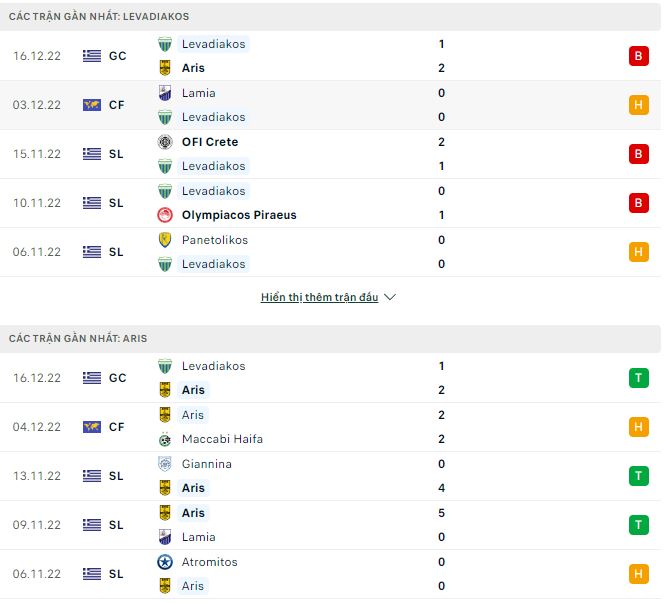Click the Atromitos team star logo
Image resolution: width=667 pixels, height=603 pixels.
165,562
